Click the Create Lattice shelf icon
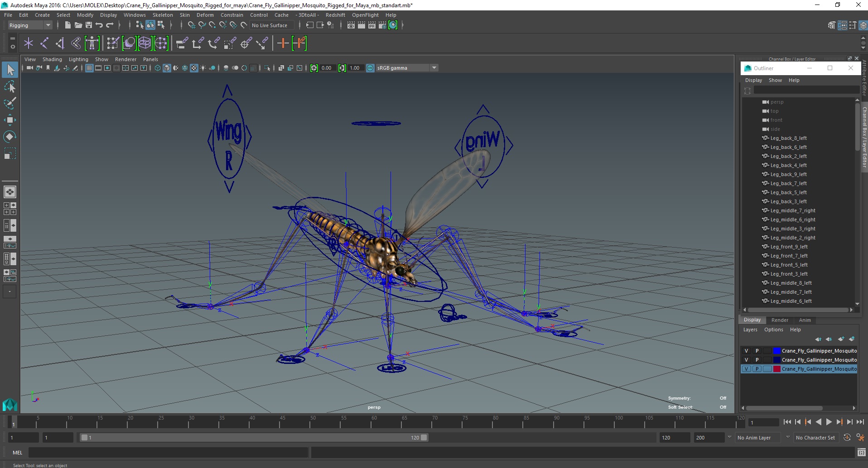Viewport: 868px width, 468px height. [145, 43]
